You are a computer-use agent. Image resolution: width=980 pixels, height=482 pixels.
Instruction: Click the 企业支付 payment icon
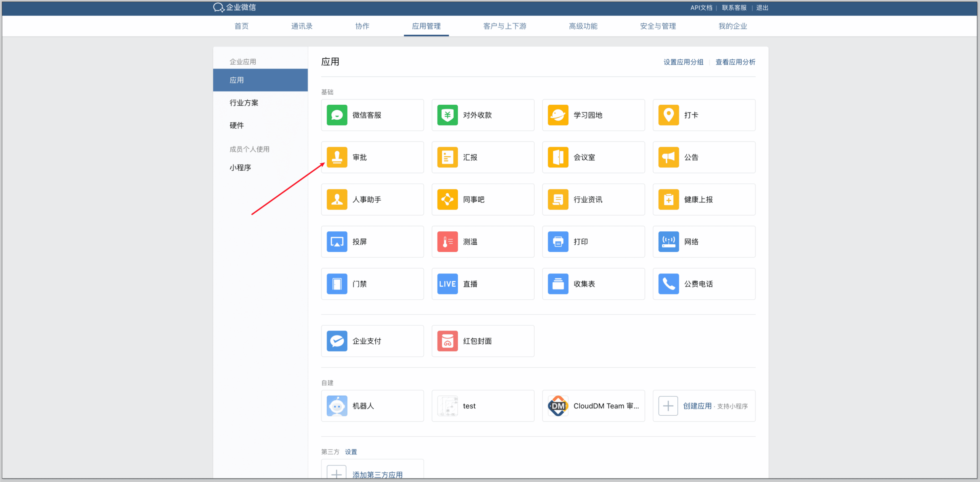[336, 341]
